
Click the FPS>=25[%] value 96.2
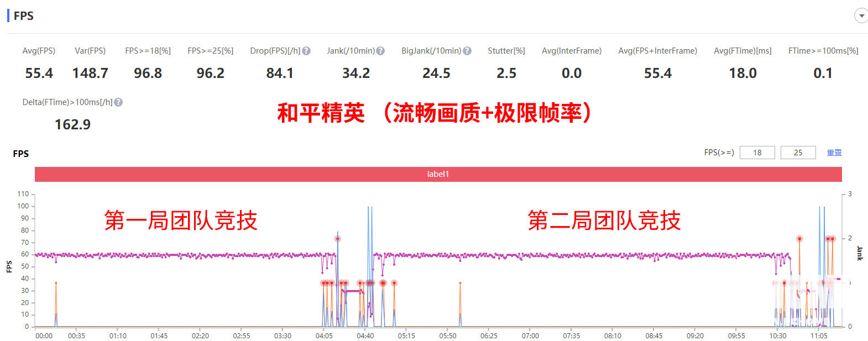click(x=210, y=74)
